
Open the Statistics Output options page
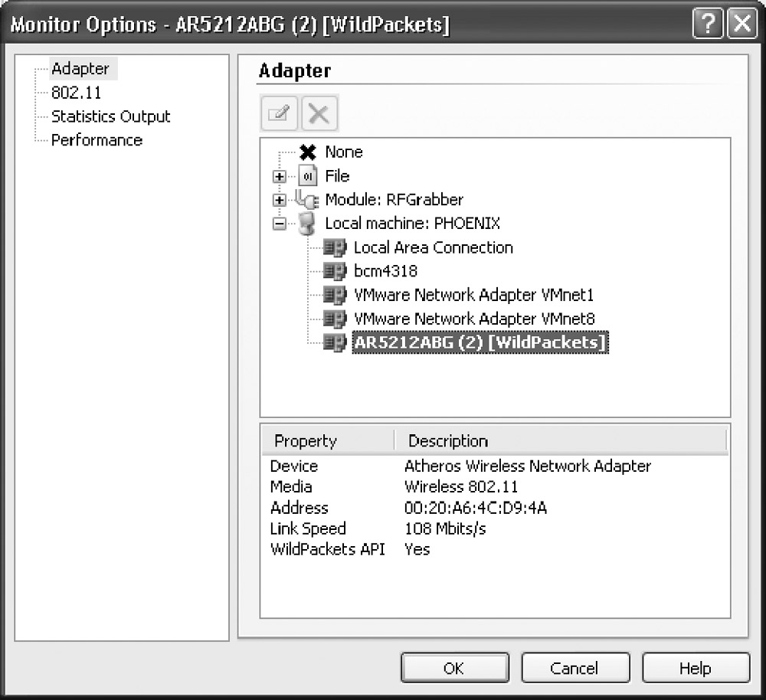[111, 116]
